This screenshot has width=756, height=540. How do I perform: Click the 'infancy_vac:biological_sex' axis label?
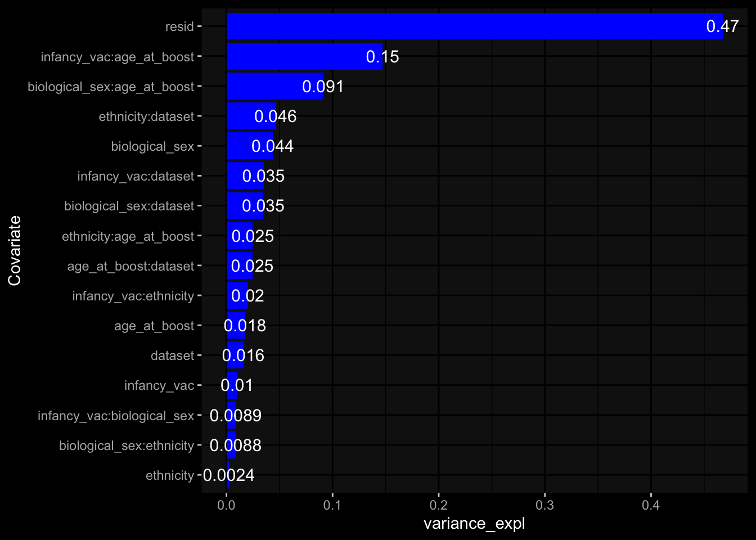(116, 416)
